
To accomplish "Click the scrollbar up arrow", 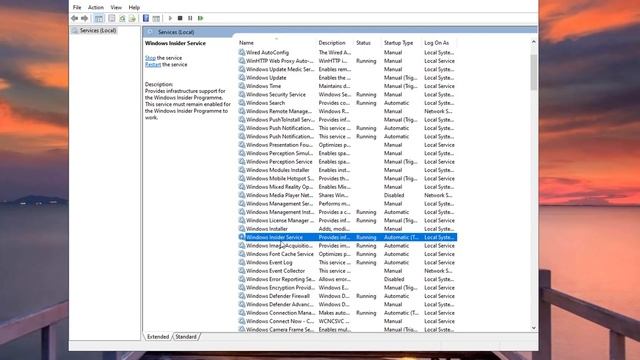I will 533,42.
